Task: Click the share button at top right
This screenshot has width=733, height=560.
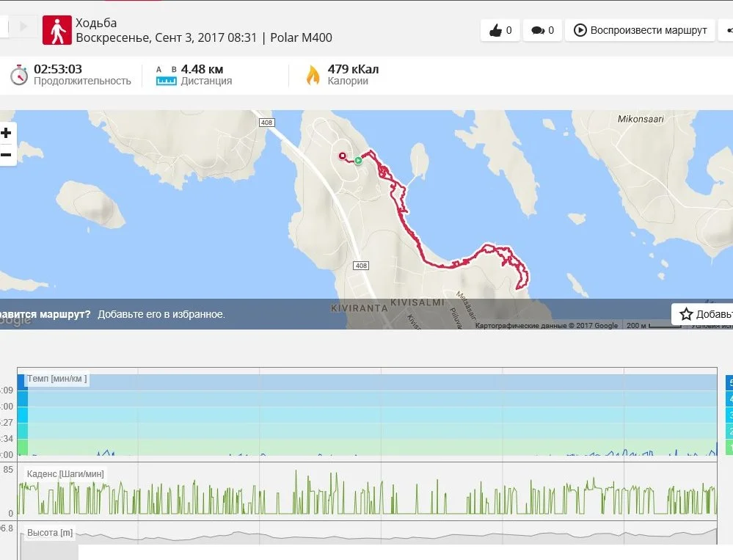Action: (728, 30)
